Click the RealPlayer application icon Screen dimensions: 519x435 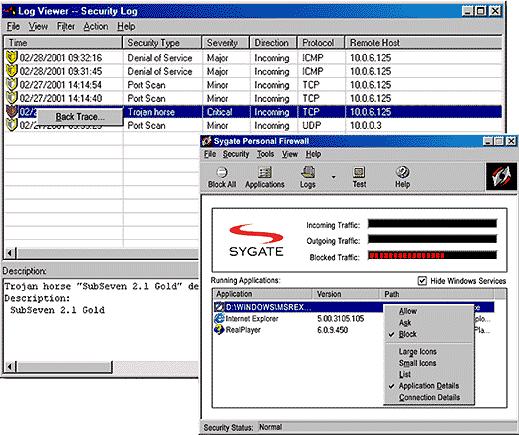(219, 330)
